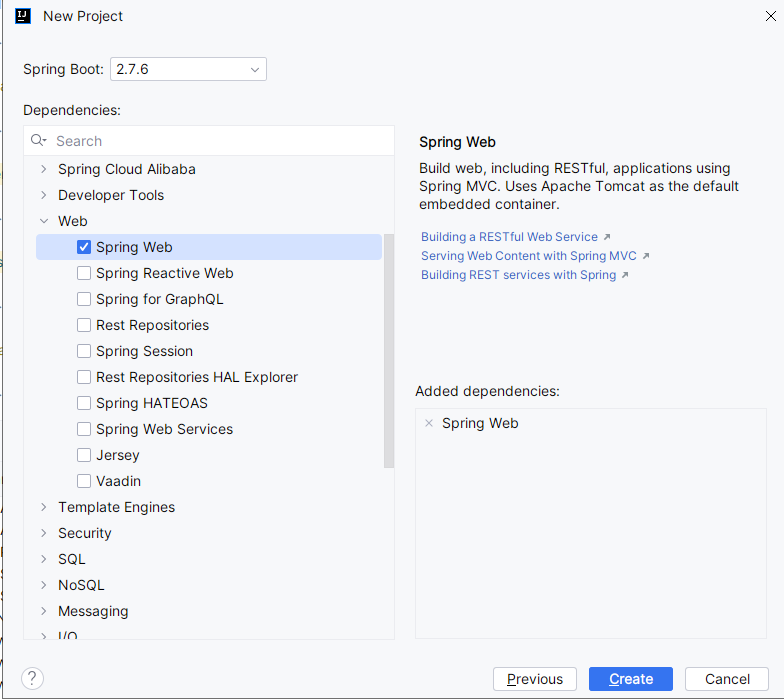This screenshot has height=699, width=784.
Task: Click the IntelliJ IDEA logo icon
Action: click(23, 16)
